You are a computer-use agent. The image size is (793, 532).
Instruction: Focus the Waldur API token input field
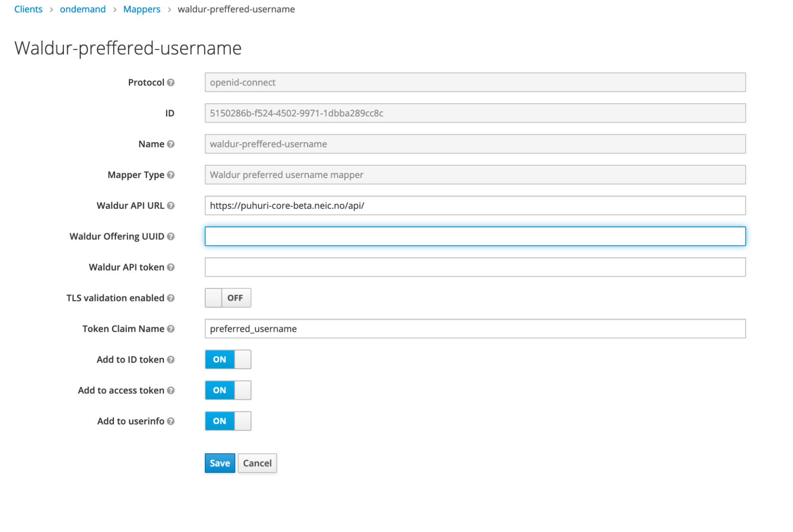coord(475,267)
